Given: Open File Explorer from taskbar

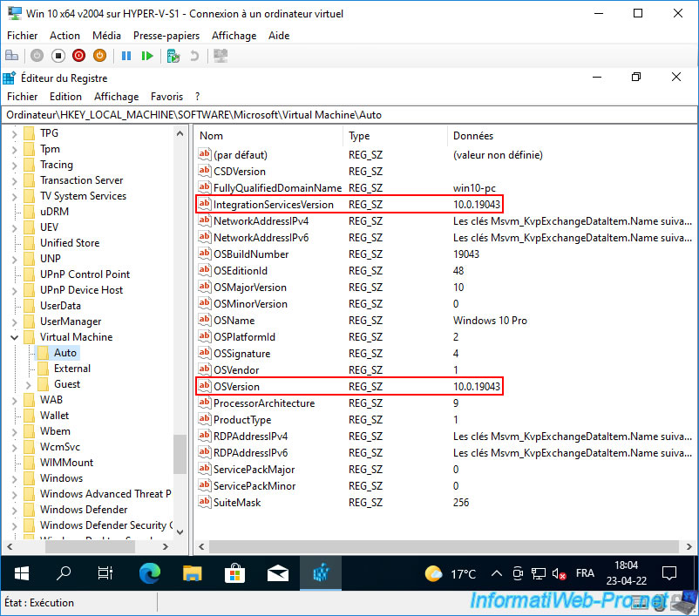Looking at the screenshot, I should coord(192,573).
